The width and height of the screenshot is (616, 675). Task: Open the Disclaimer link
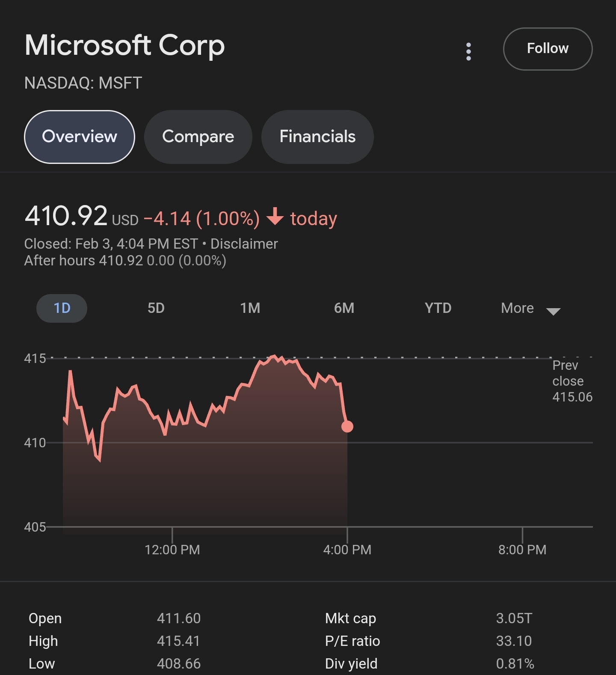click(244, 244)
